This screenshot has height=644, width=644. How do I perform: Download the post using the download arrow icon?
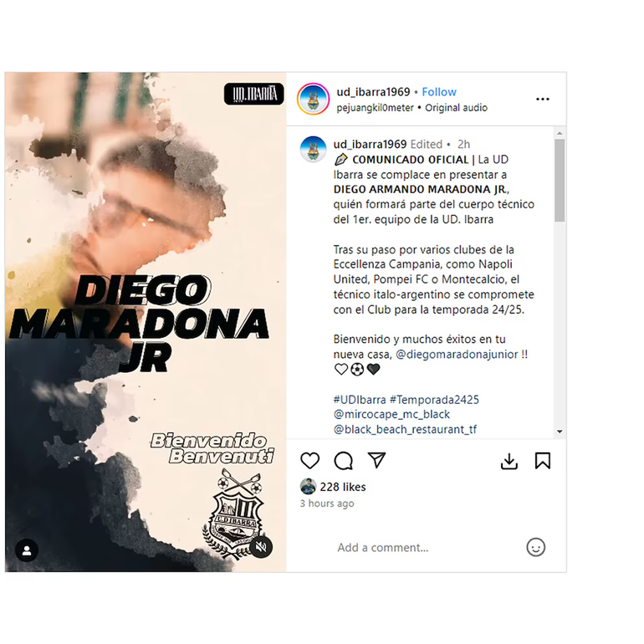click(509, 461)
